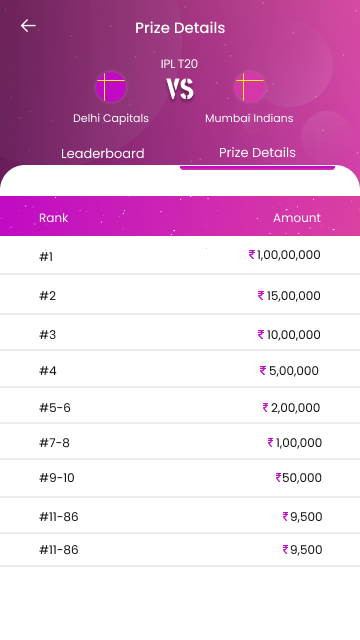360x640 pixels.
Task: Tap the Prize Details page title
Action: 180,28
